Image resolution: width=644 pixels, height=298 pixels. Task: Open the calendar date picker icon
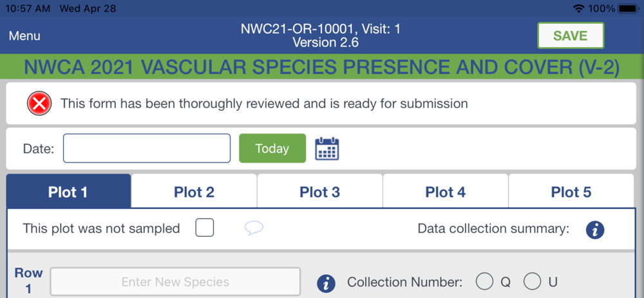point(327,149)
